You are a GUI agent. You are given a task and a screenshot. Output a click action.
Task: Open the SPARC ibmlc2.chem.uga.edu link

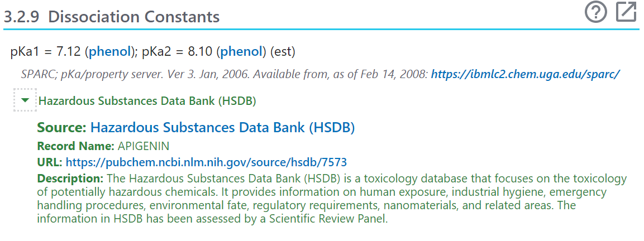(525, 74)
